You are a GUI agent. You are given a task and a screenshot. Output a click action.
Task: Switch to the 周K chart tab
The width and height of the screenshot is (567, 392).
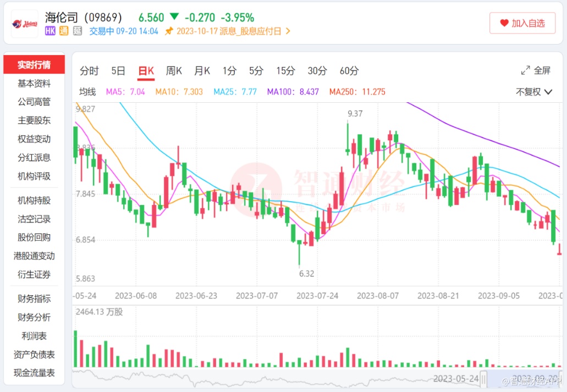click(x=174, y=70)
